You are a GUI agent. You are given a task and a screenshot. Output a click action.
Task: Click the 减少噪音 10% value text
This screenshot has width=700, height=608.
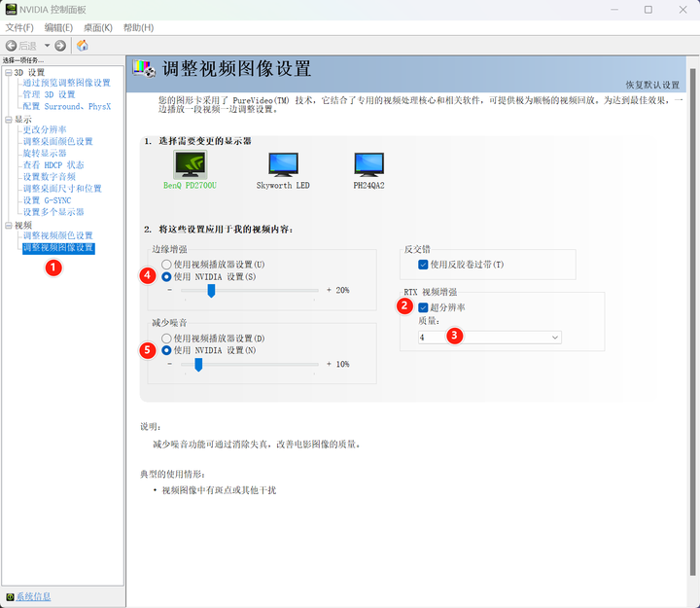(x=342, y=364)
